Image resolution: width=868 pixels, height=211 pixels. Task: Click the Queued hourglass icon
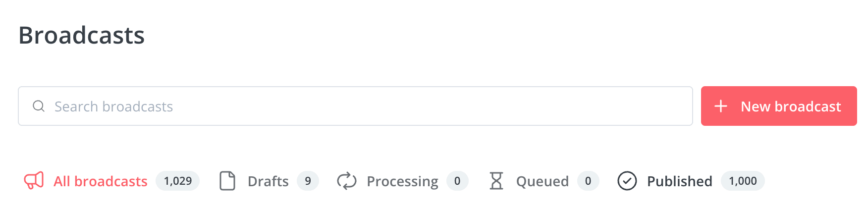click(496, 181)
